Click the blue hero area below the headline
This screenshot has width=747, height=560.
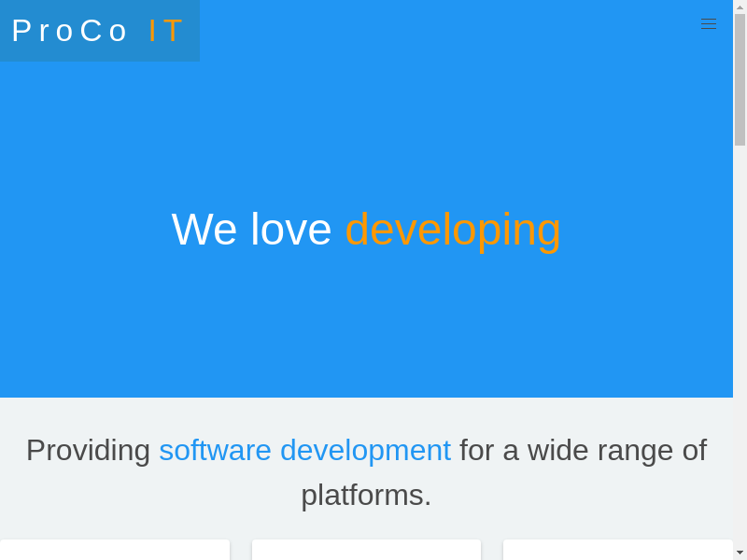pyautogui.click(x=366, y=327)
